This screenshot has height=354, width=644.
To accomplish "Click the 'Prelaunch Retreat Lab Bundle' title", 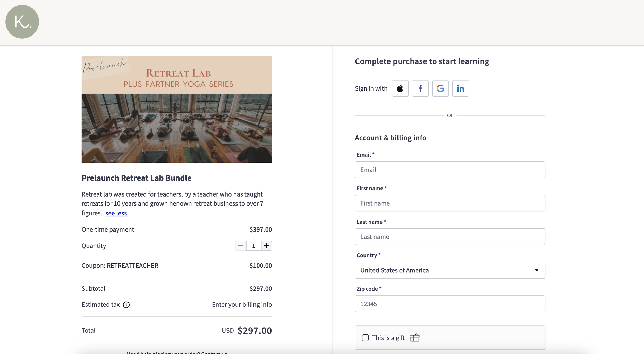I will [137, 178].
